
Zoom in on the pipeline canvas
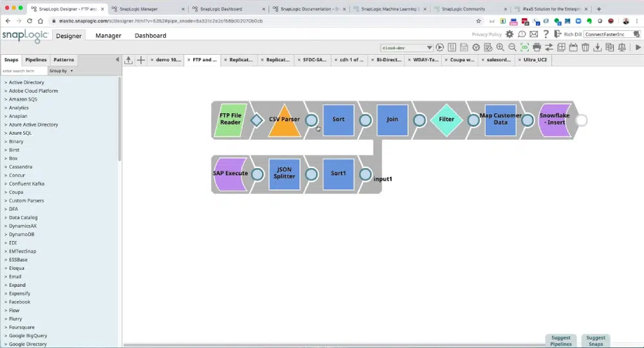(500, 48)
